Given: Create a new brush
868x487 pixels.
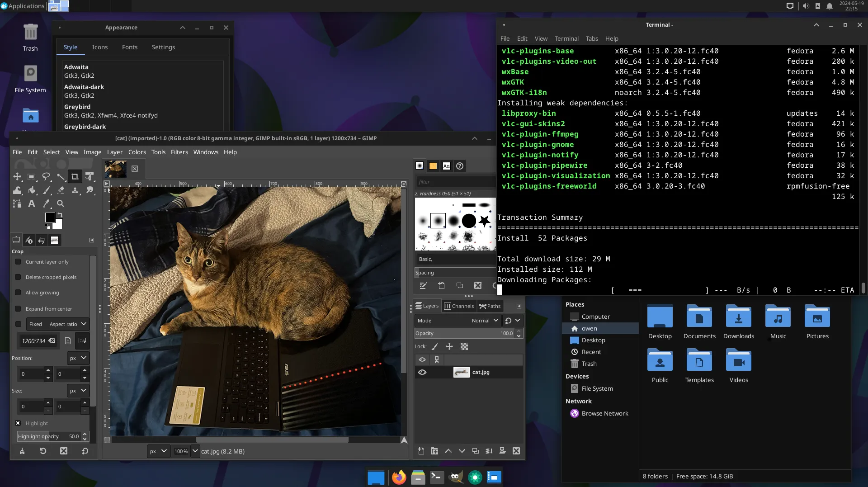Looking at the screenshot, I should click(442, 285).
